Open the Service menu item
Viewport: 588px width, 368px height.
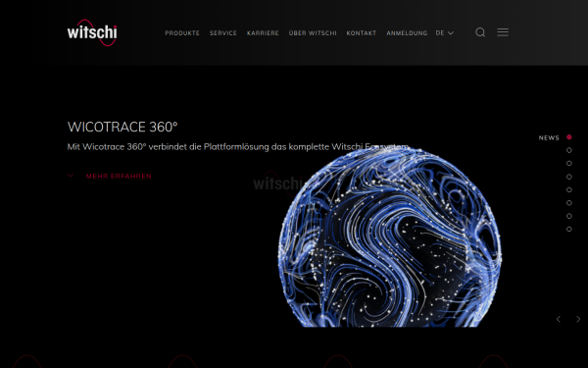(223, 33)
